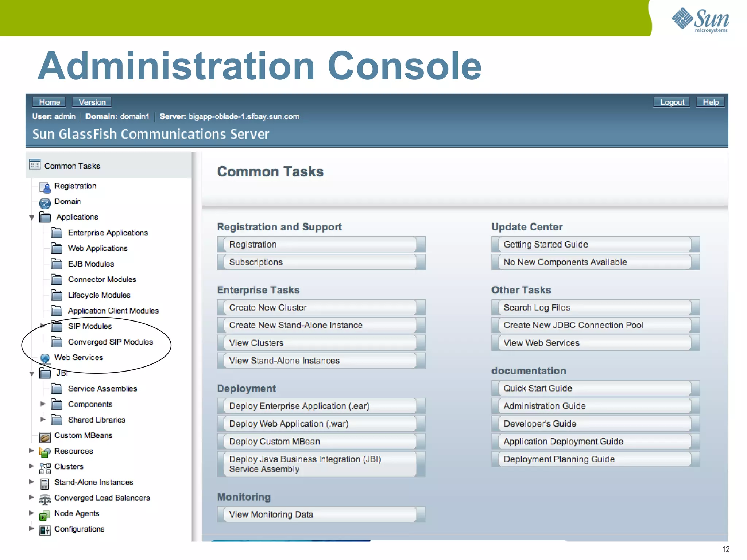Click the Registration icon in sidebar
The height and width of the screenshot is (560, 747).
coord(45,187)
